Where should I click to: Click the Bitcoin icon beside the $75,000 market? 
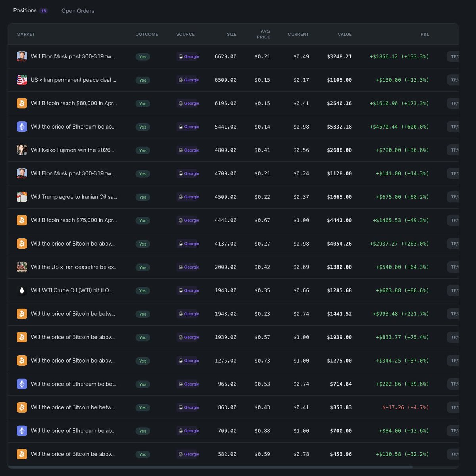click(x=22, y=220)
